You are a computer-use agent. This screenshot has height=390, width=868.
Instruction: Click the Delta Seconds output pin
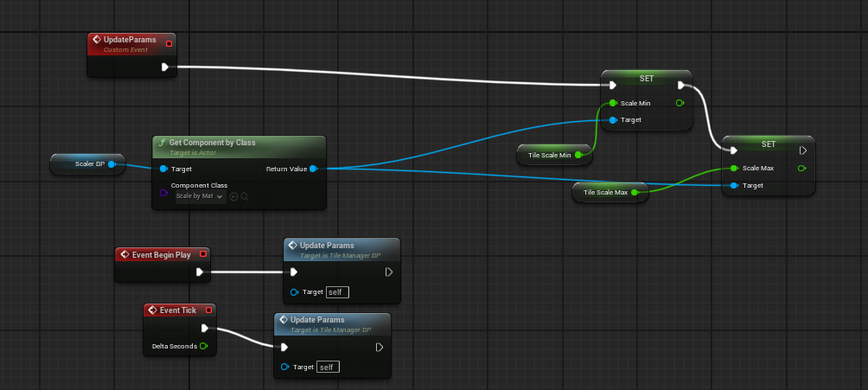click(x=204, y=346)
